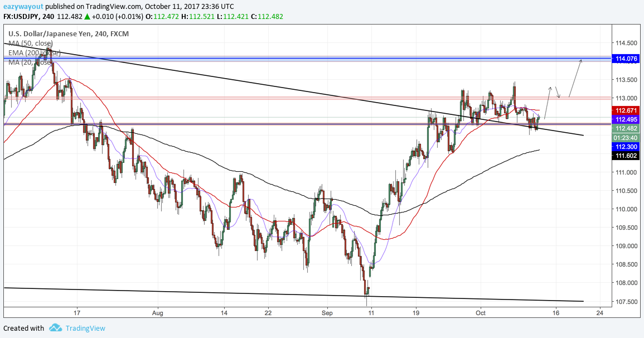Viewport: 644px width, 338px height.
Task: Select the 112.495 purple price label
Action: coord(626,119)
